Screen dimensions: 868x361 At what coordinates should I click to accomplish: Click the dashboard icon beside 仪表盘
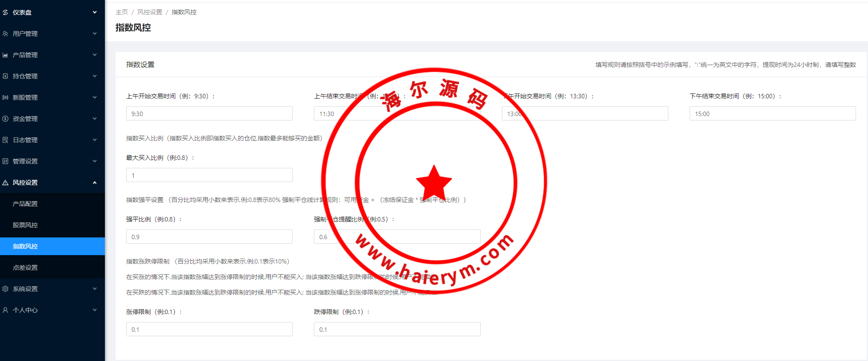(5, 12)
